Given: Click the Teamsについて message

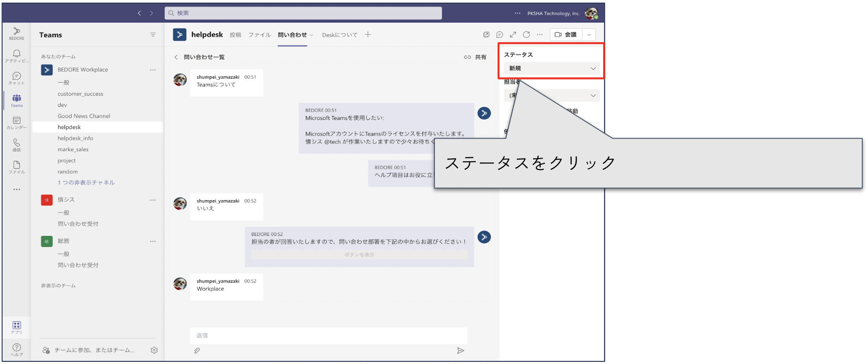Looking at the screenshot, I should click(226, 83).
